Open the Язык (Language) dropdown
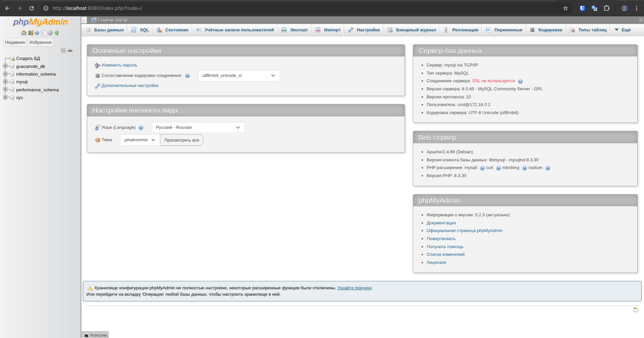Viewport: 644px width, 338px height. click(x=198, y=127)
